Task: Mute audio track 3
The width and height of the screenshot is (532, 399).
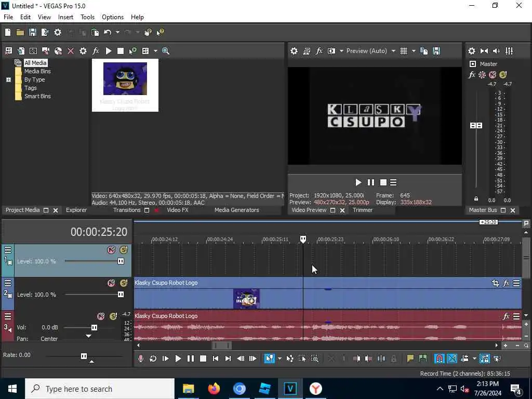Action: pos(101,316)
